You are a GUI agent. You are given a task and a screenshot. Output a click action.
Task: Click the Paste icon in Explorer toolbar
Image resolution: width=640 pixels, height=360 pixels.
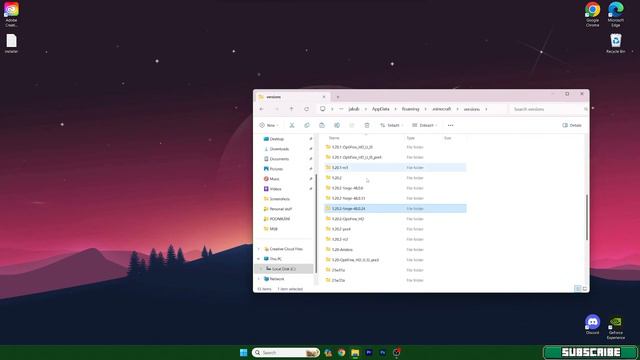[322, 125]
